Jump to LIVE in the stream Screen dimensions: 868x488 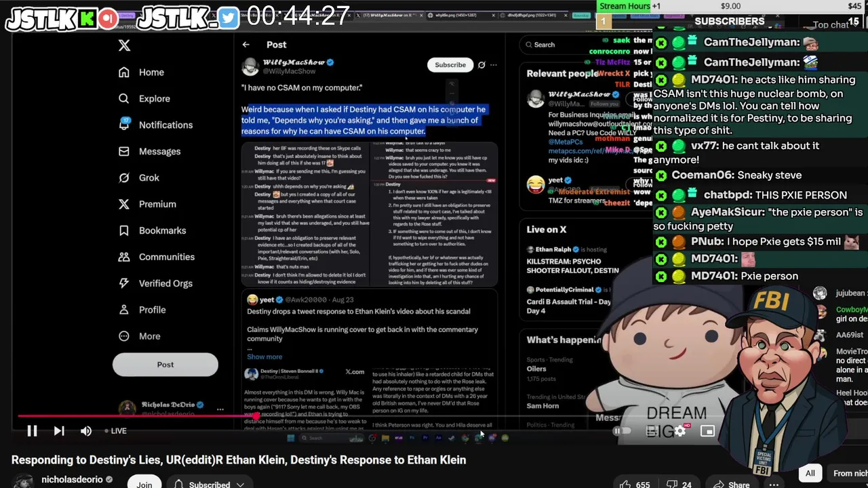[115, 431]
